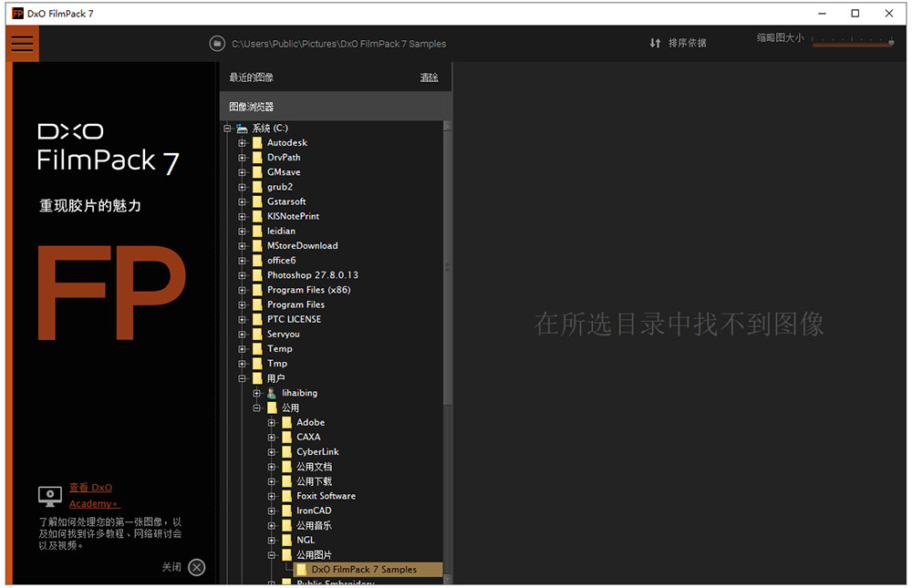Expand the lihaibing user folder

pos(257,393)
